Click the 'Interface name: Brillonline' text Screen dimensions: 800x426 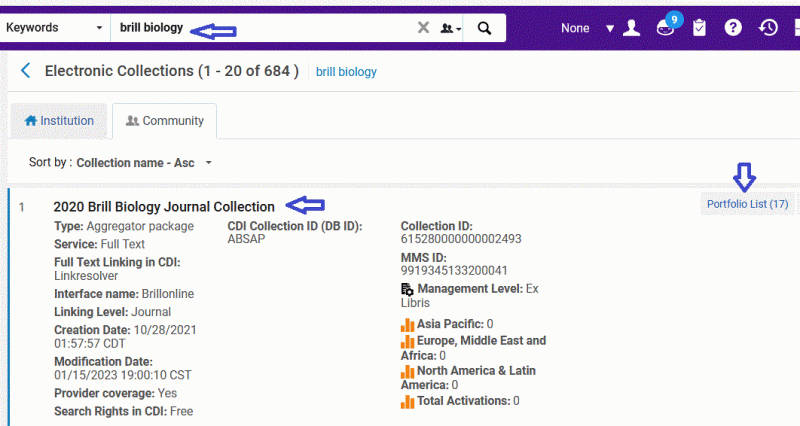pyautogui.click(x=124, y=294)
